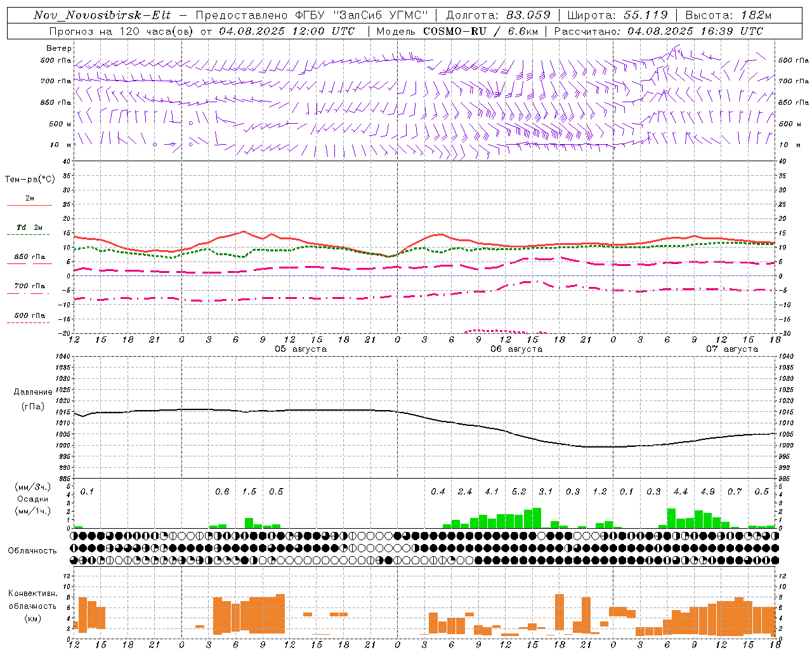Click the 985 label on left pressure axis
The height and width of the screenshot is (650, 812).
click(66, 479)
